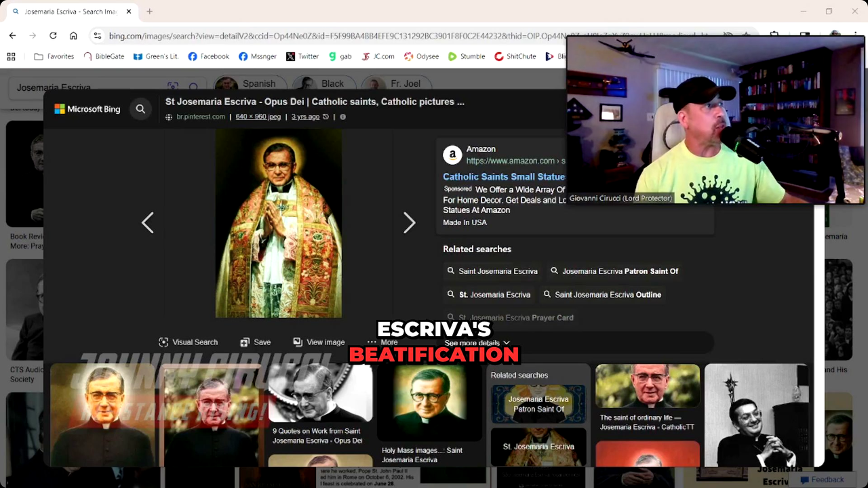
Task: Open the br.pinterest.com source link
Action: tap(200, 117)
